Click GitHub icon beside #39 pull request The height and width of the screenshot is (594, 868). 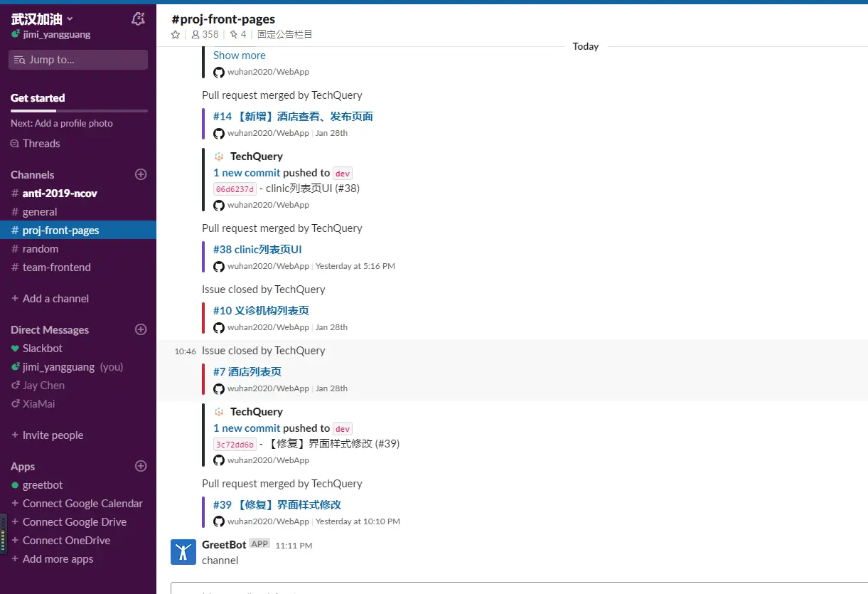pyautogui.click(x=219, y=521)
